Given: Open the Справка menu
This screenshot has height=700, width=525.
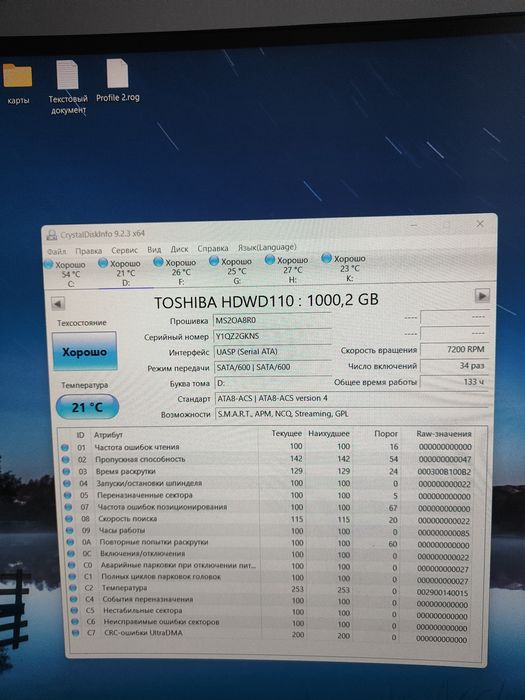Looking at the screenshot, I should pos(212,248).
